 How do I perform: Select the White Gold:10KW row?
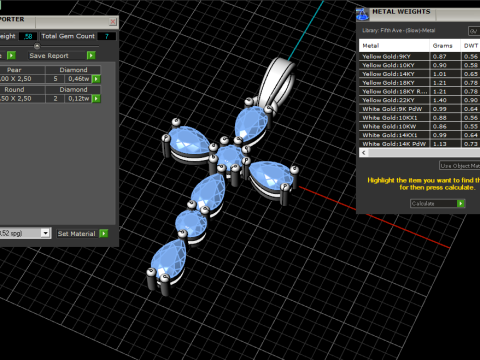tap(419, 126)
